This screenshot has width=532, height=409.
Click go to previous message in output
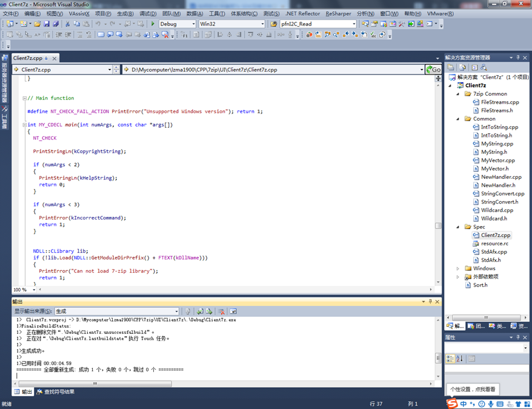pyautogui.click(x=200, y=311)
